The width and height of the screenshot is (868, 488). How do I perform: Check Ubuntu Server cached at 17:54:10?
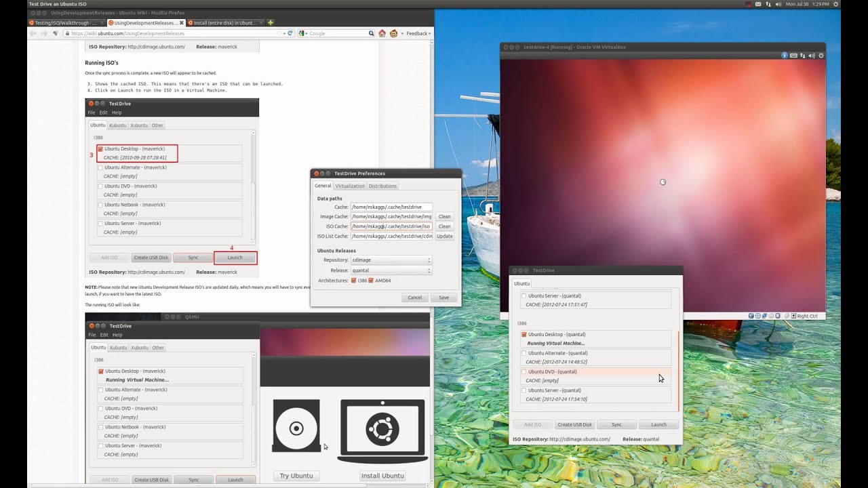pyautogui.click(x=524, y=390)
